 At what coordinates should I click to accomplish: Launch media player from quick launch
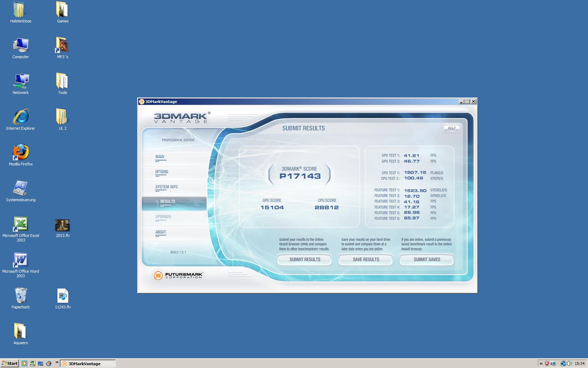tap(24, 363)
